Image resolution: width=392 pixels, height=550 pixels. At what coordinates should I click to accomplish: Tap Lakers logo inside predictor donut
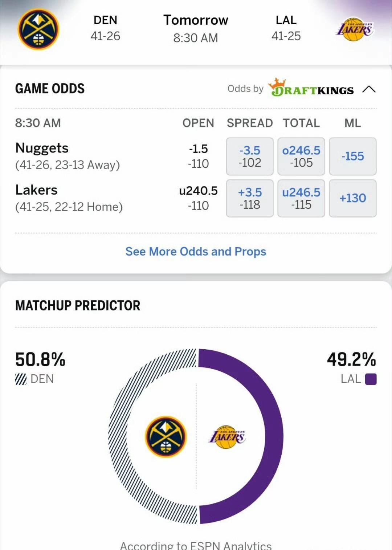[x=227, y=437]
